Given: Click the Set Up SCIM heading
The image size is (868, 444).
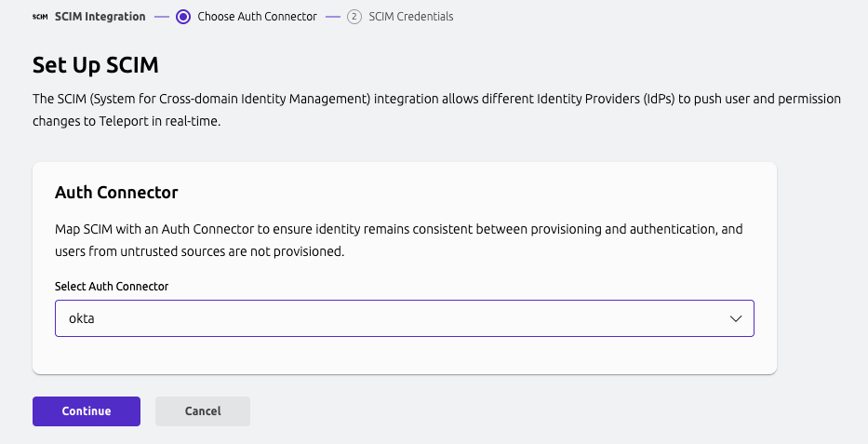Looking at the screenshot, I should 96,65.
